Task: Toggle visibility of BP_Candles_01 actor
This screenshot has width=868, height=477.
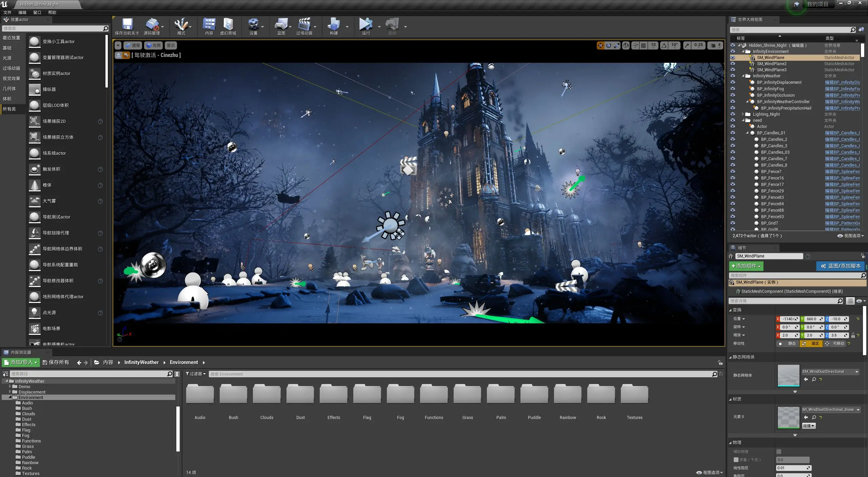Action: coord(732,133)
